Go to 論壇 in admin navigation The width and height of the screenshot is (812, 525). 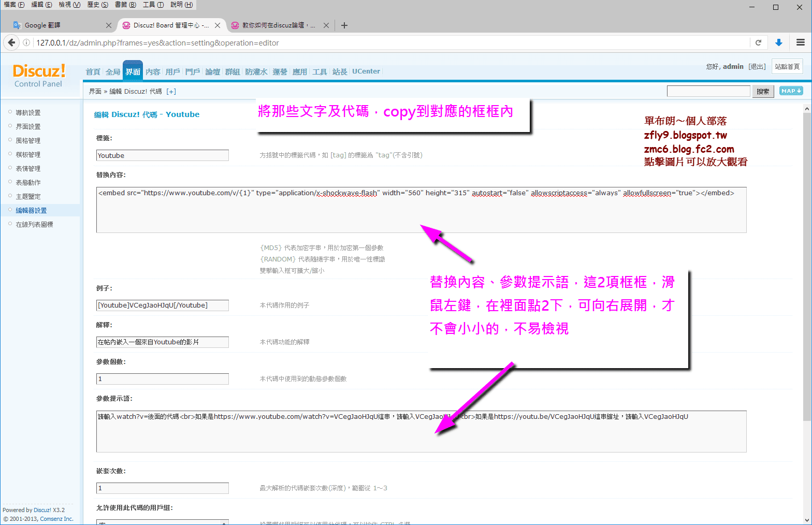(212, 72)
